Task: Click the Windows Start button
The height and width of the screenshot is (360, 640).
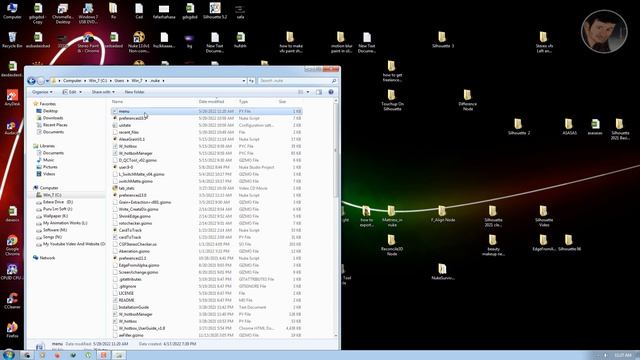Action: (8, 355)
